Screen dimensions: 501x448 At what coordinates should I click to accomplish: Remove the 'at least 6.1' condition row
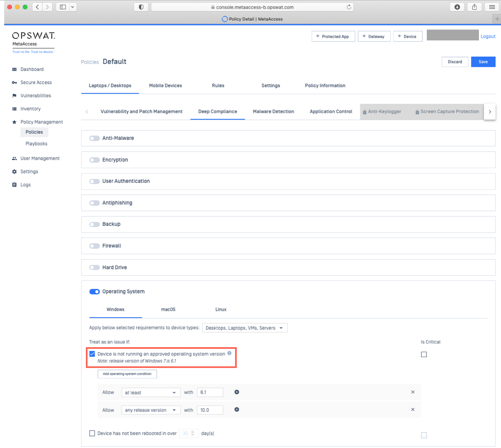coord(413,392)
